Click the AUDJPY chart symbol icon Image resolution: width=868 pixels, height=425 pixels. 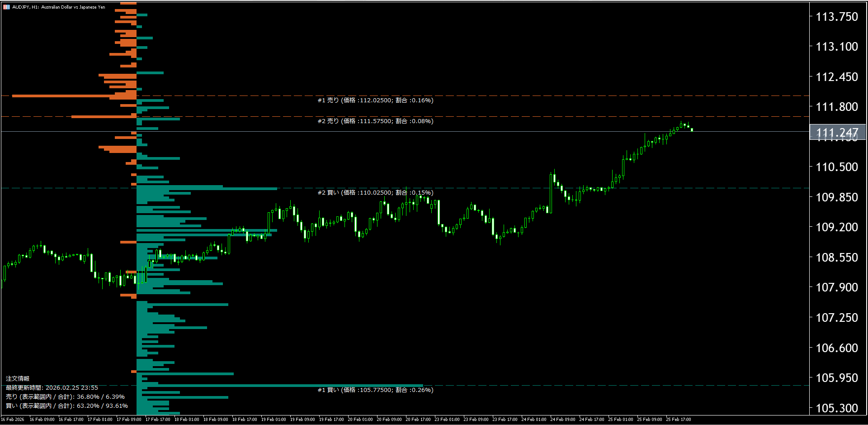(x=6, y=7)
